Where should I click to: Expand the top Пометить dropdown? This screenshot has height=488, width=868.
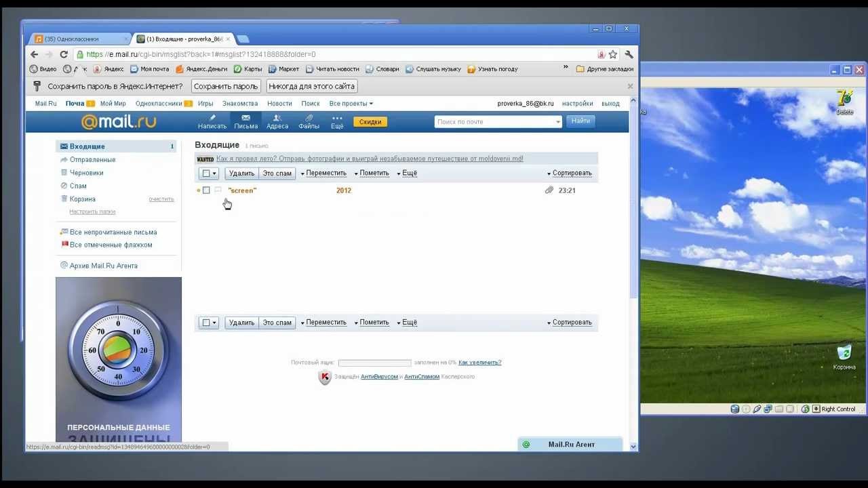372,174
